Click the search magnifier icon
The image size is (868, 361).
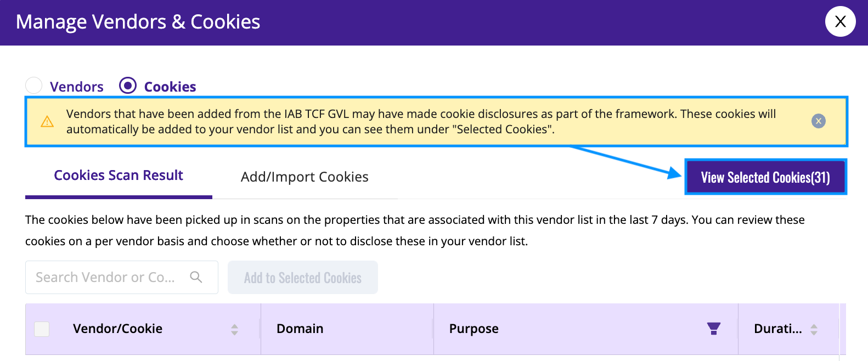pos(196,277)
